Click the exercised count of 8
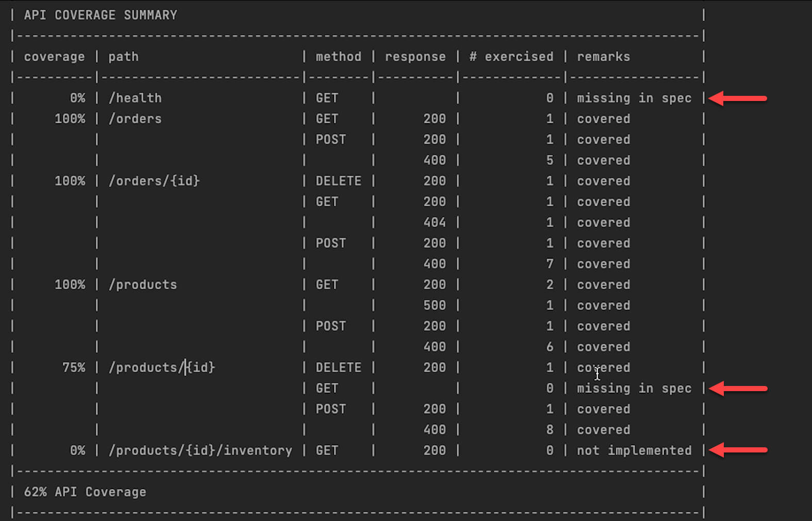Image resolution: width=812 pixels, height=521 pixels. [x=550, y=430]
